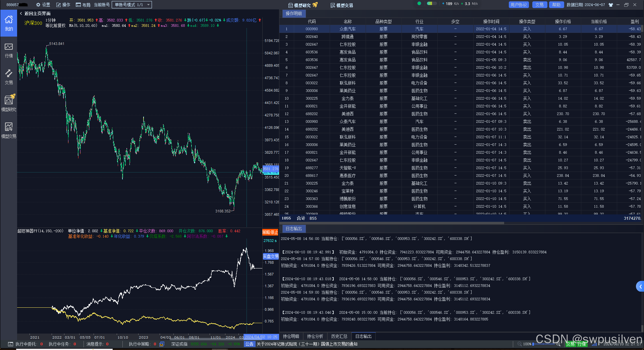Viewport: 644px width, 350px height.
Task: Click the 数据日期:2024-06-07 label
Action: pos(586,5)
